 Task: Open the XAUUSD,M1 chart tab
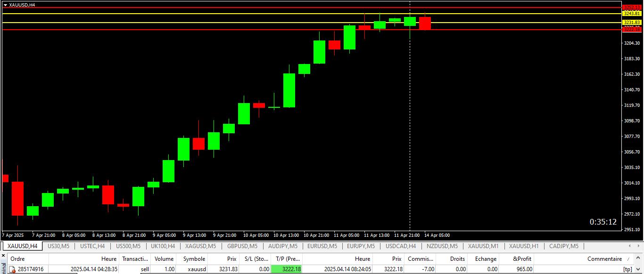tap(483, 246)
